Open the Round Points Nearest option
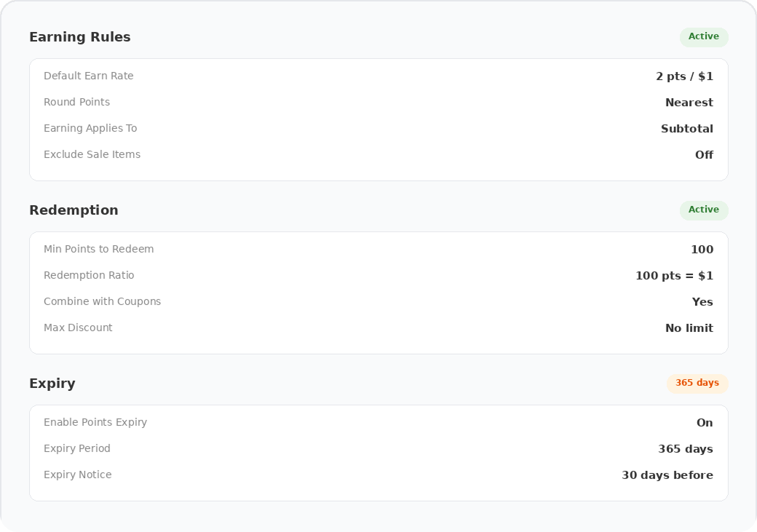Viewport: 757px width, 532px height. [x=689, y=103]
